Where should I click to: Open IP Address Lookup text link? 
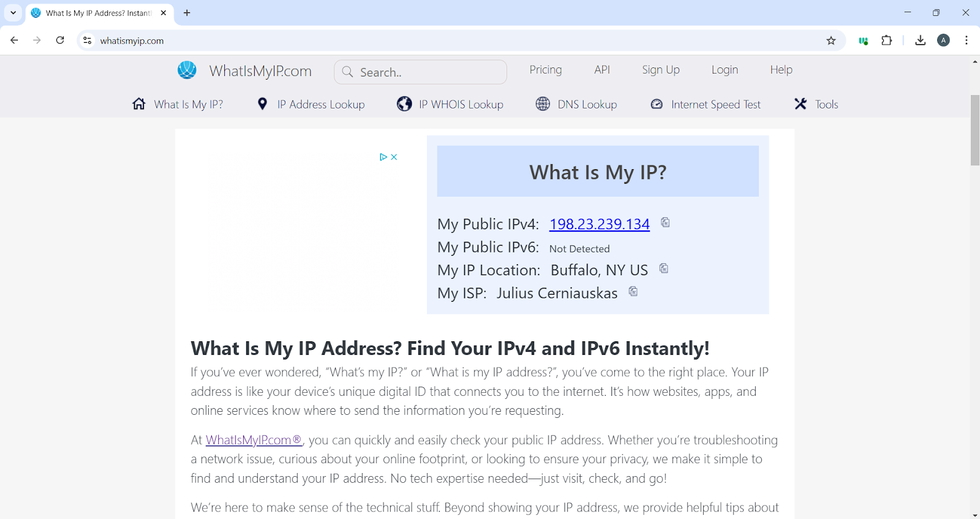pyautogui.click(x=321, y=105)
